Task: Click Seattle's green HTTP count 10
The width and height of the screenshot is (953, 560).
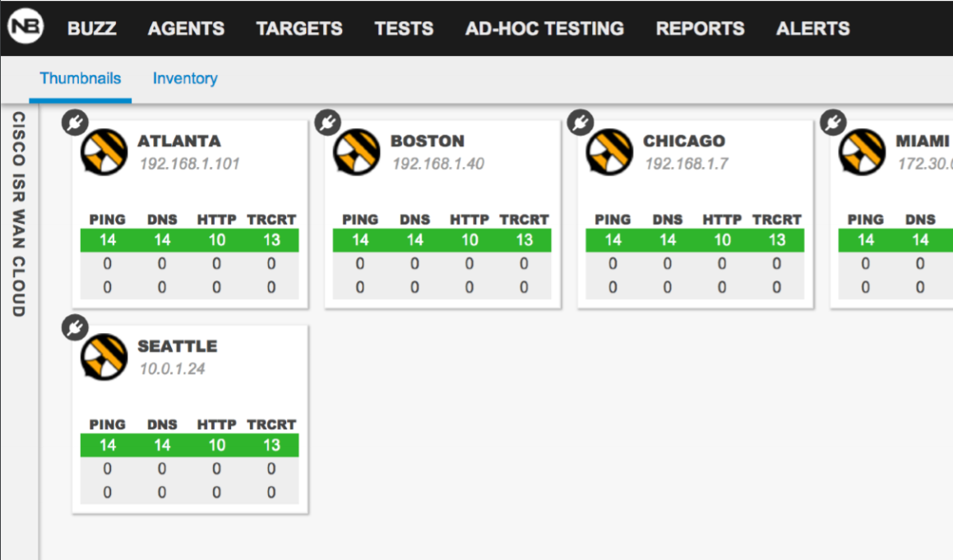Action: (217, 445)
